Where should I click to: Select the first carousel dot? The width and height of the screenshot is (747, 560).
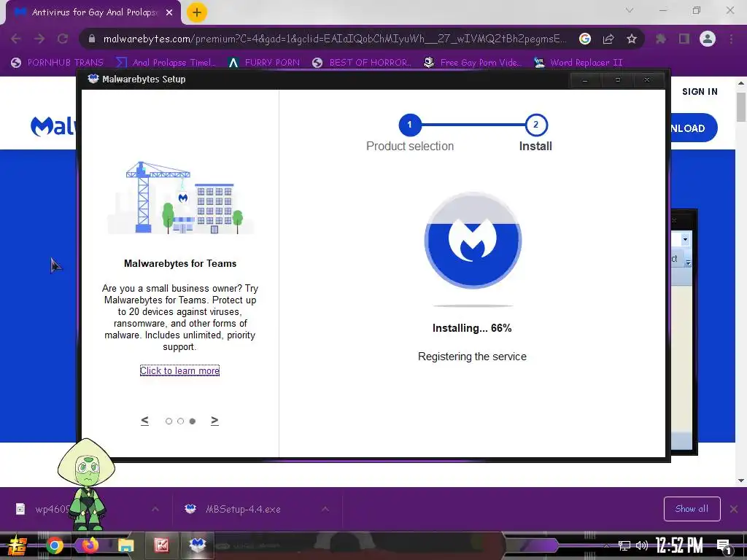click(x=169, y=421)
